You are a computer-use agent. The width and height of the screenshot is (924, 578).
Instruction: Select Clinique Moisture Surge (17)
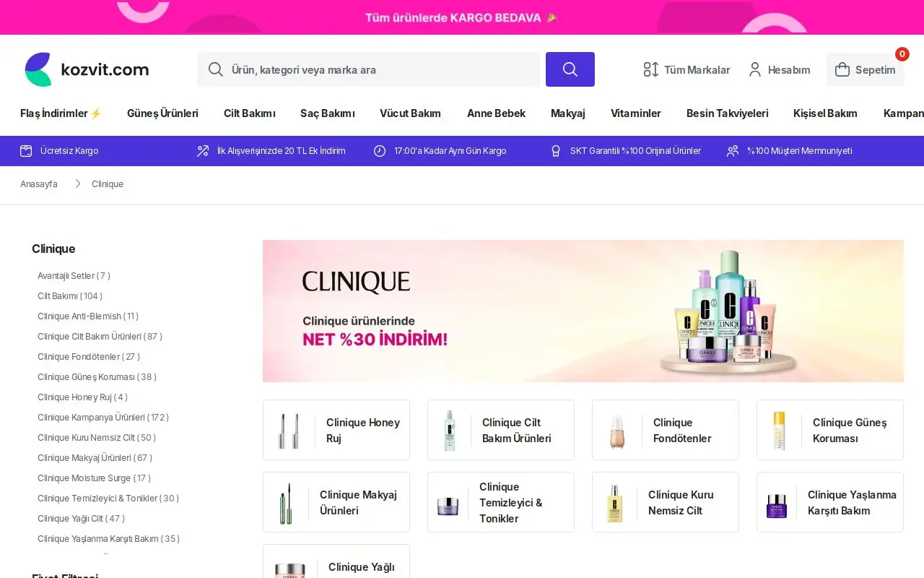pyautogui.click(x=94, y=478)
